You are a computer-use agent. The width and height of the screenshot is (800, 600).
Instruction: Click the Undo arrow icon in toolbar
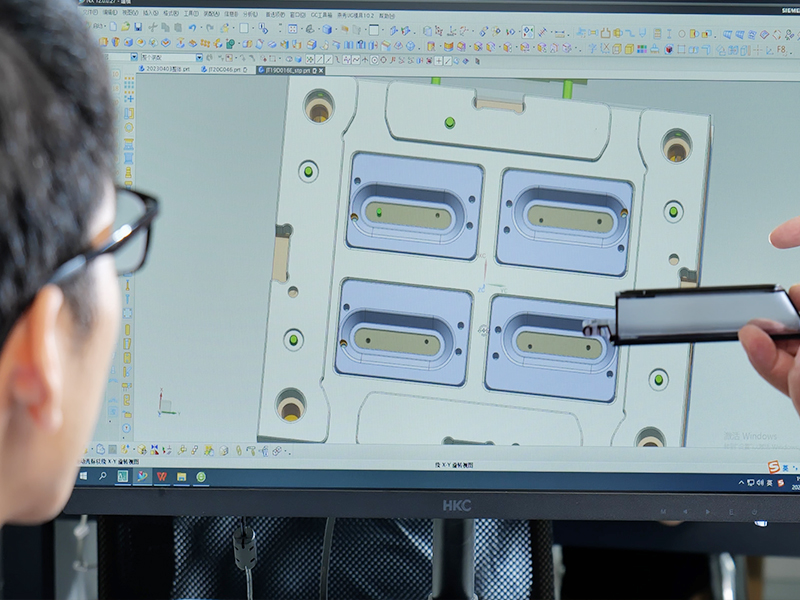click(191, 28)
